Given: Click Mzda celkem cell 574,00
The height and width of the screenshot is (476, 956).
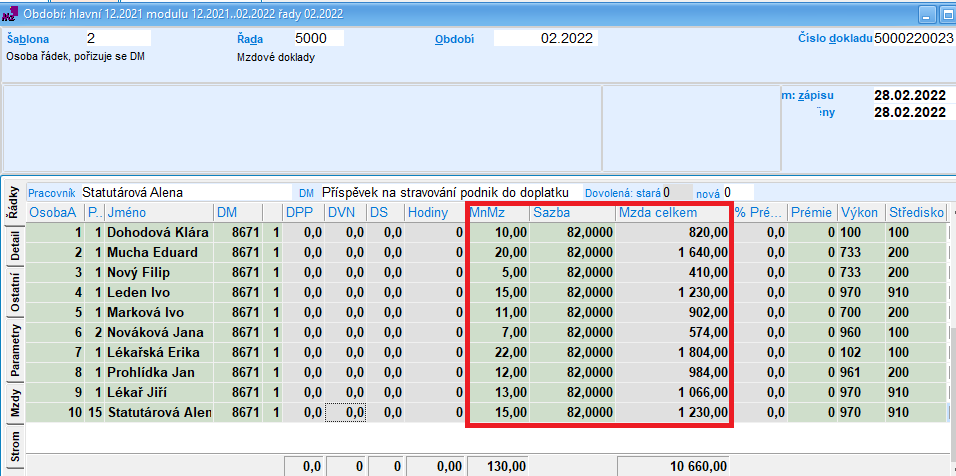Looking at the screenshot, I should [x=673, y=333].
